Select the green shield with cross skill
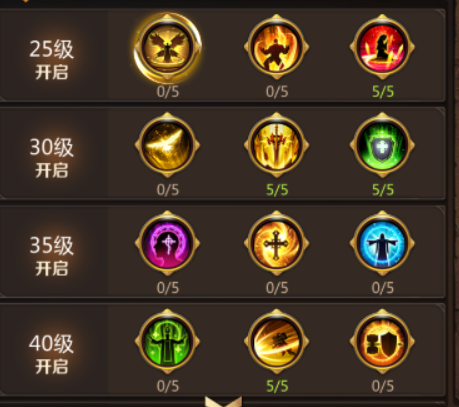Image resolution: width=459 pixels, height=407 pixels. point(382,145)
